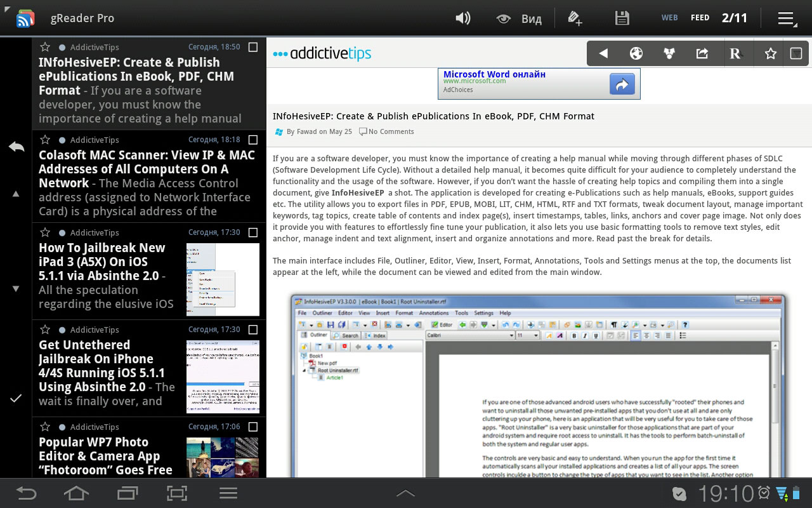Viewport: 812px width, 508px height.
Task: Tap the screenshot capture button
Action: (x=177, y=493)
